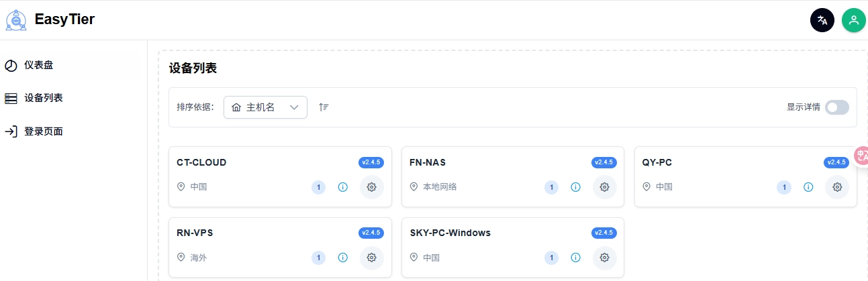Click the QY-PC device name
This screenshot has width=868, height=281.
tap(657, 162)
